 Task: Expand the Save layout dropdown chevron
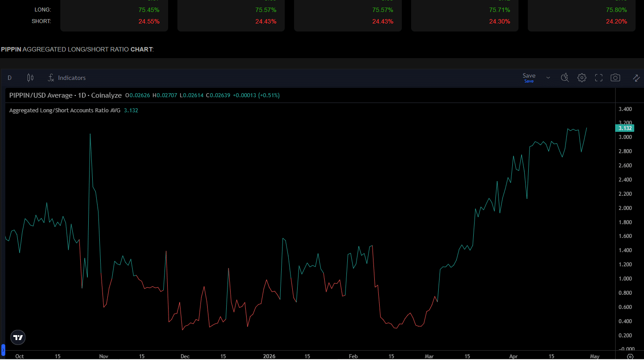point(548,77)
